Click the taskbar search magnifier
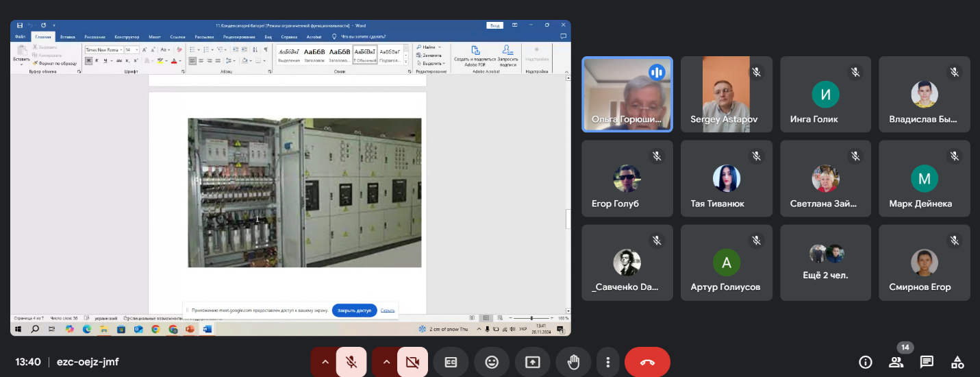The width and height of the screenshot is (980, 377). pos(35,329)
